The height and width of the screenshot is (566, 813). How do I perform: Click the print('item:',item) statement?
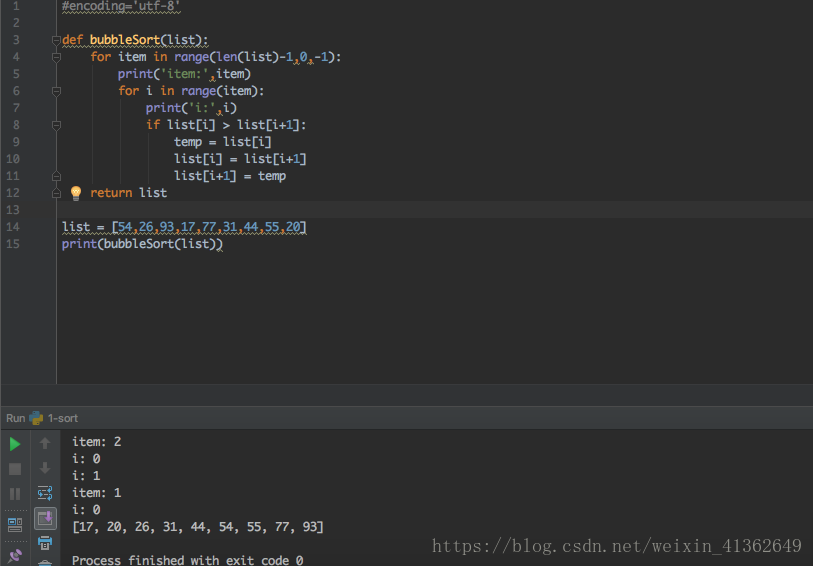(x=184, y=74)
